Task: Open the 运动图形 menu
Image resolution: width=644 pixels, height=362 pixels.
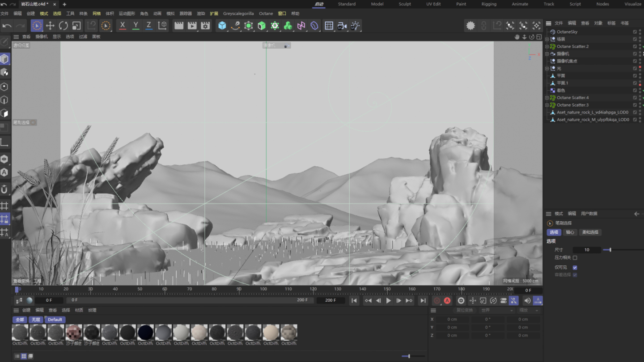Action: coord(127,13)
